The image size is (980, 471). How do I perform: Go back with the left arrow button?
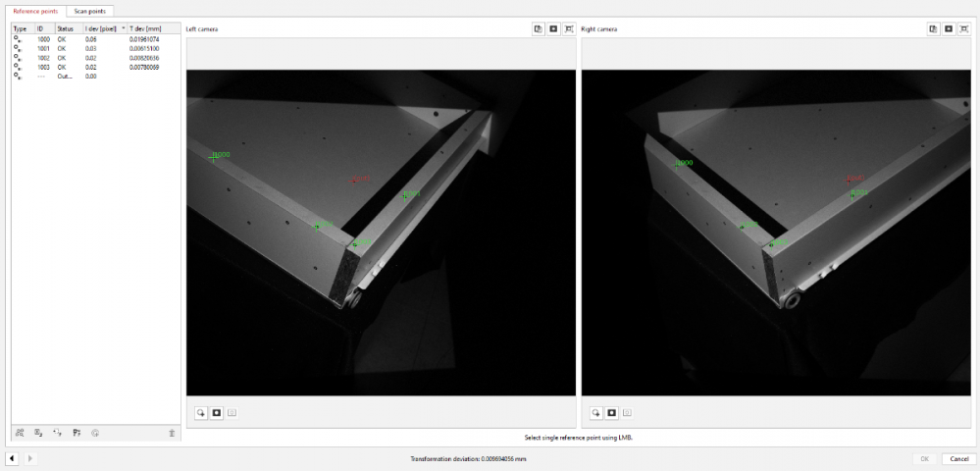[x=12, y=458]
